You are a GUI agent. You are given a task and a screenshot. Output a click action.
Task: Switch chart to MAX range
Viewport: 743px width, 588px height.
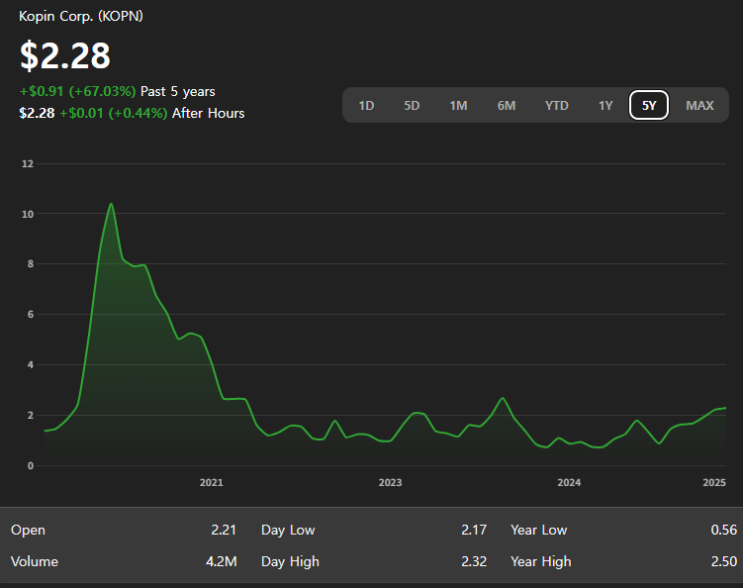[699, 105]
